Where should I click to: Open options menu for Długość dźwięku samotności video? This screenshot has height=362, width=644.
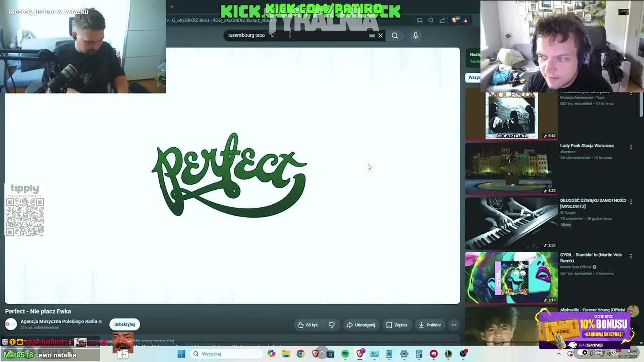pyautogui.click(x=631, y=202)
